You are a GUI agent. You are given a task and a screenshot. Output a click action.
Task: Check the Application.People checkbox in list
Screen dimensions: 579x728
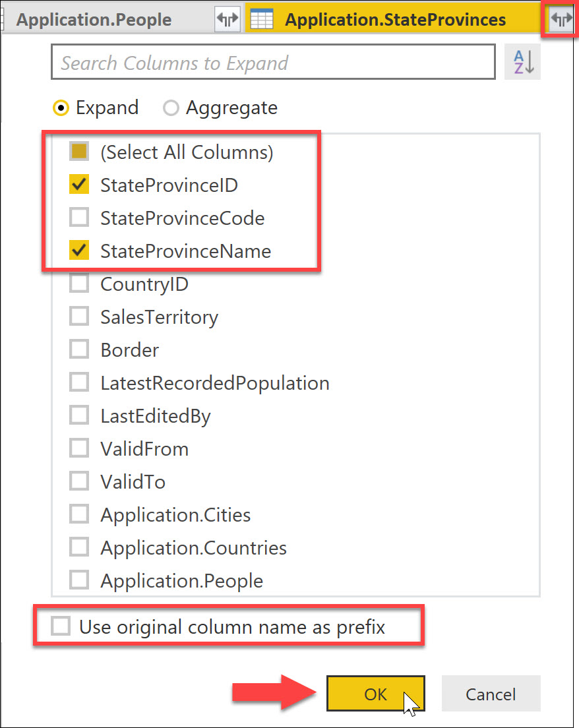79,580
